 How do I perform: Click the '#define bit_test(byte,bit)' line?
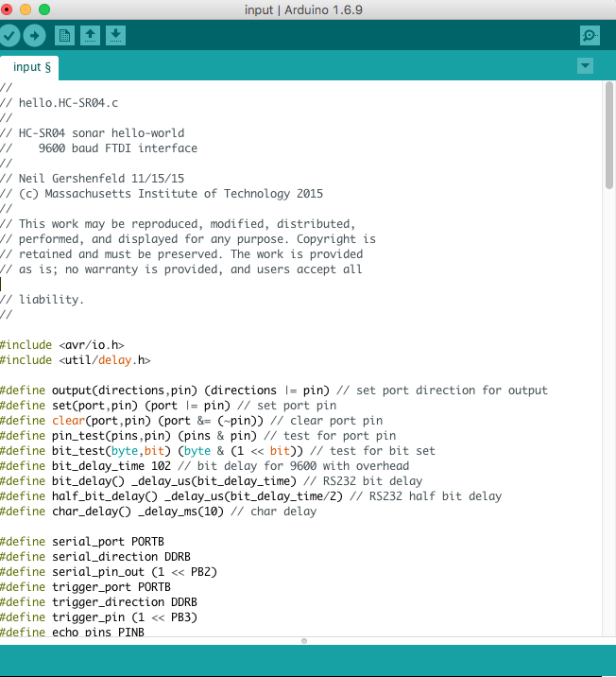click(x=218, y=451)
